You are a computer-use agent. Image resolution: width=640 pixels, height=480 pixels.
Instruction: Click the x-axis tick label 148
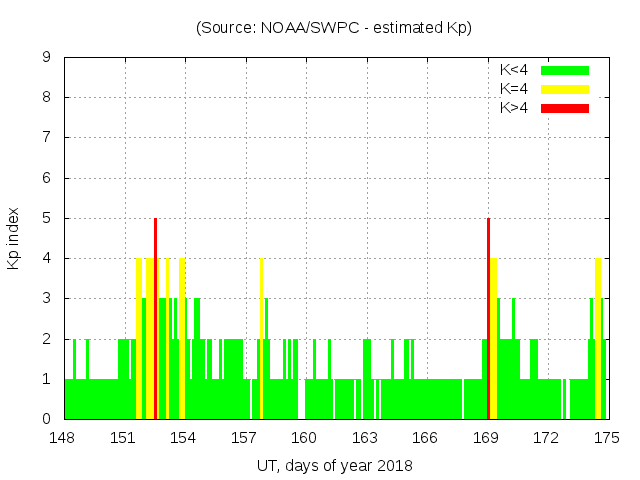pyautogui.click(x=64, y=438)
